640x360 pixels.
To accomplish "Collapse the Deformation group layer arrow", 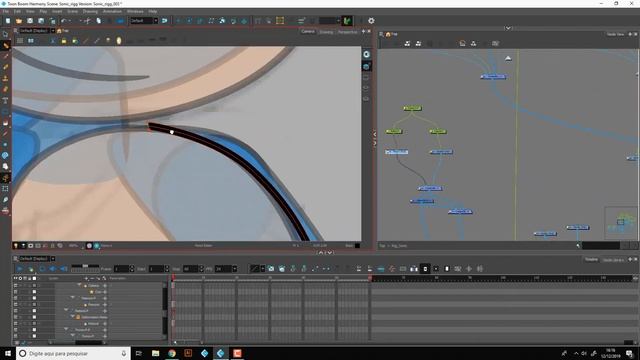I will pyautogui.click(x=73, y=316).
